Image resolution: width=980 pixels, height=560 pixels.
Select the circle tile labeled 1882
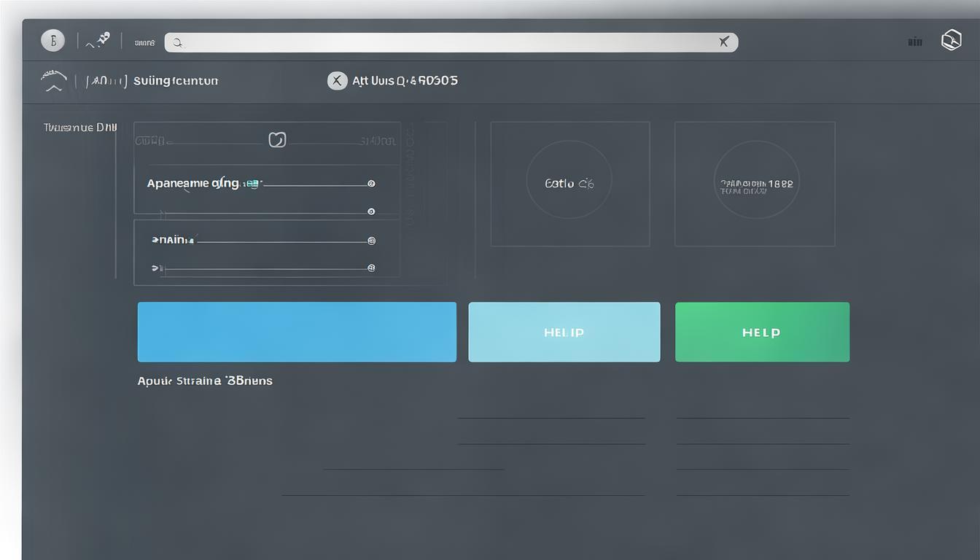[x=756, y=184]
